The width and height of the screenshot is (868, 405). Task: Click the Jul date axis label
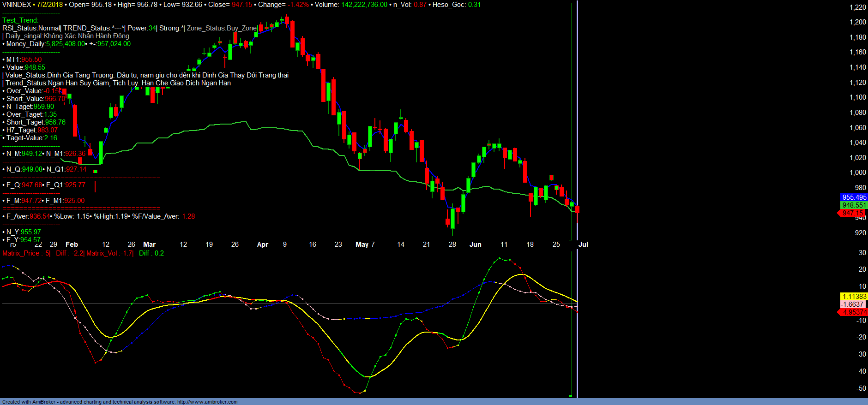[x=583, y=244]
